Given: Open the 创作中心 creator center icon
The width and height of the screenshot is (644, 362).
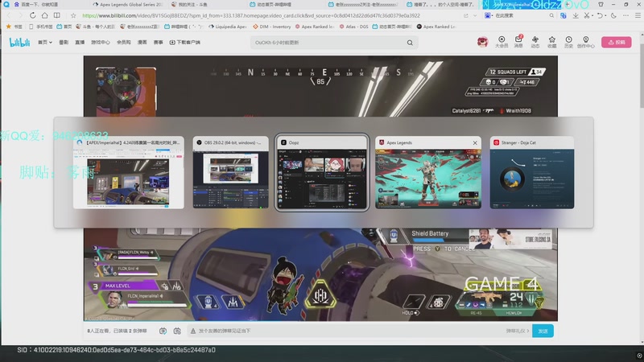Looking at the screenshot, I should pyautogui.click(x=586, y=42).
